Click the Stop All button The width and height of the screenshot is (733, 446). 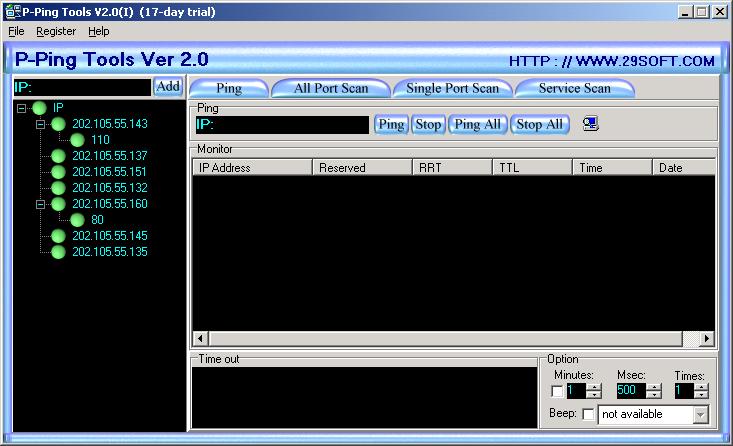click(x=539, y=124)
